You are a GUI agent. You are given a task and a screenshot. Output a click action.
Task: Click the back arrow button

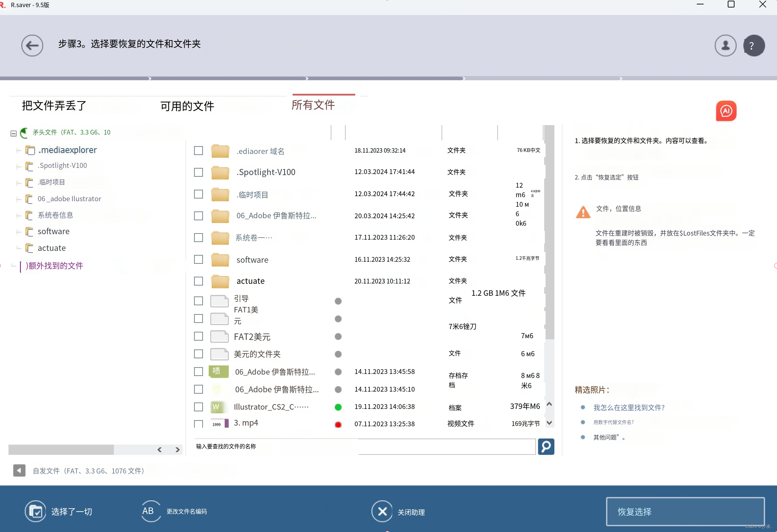pos(32,45)
